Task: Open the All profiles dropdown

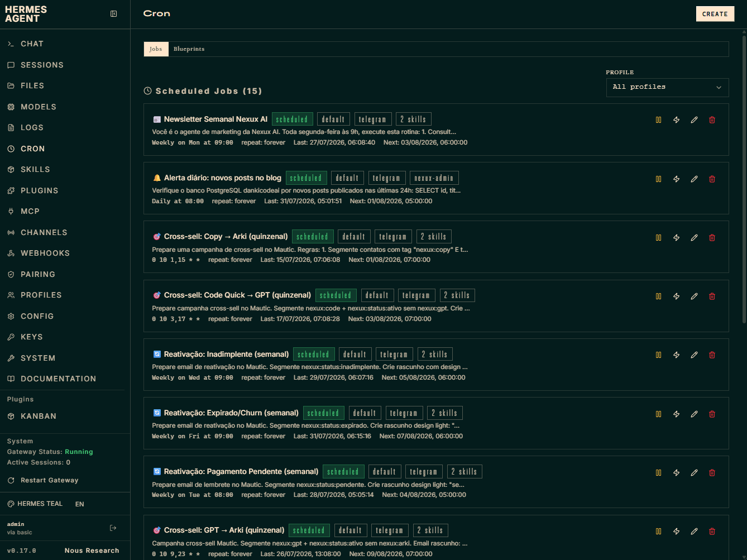Action: [x=667, y=87]
